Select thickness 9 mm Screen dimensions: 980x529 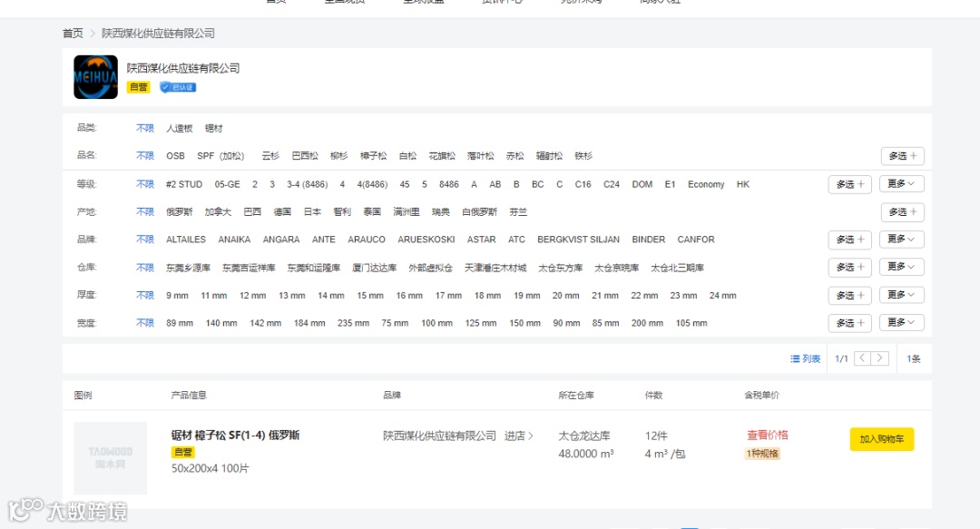tap(177, 295)
